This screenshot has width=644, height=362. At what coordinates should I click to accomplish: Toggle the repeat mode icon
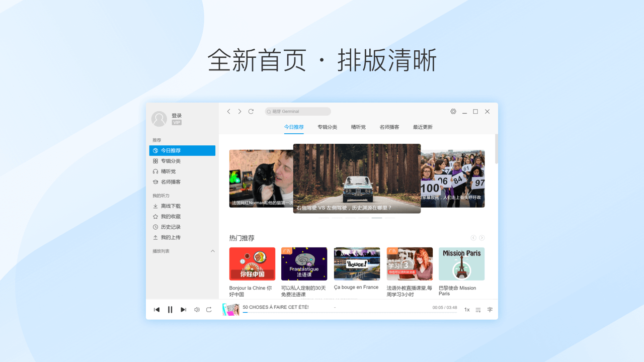click(209, 310)
